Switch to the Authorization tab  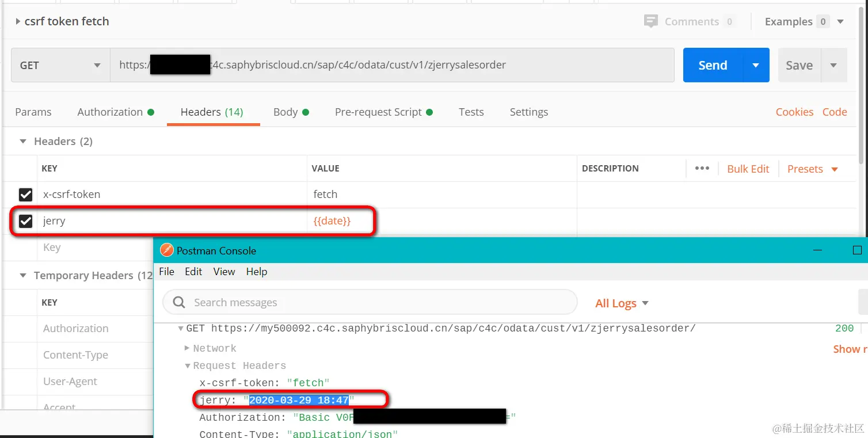[116, 112]
